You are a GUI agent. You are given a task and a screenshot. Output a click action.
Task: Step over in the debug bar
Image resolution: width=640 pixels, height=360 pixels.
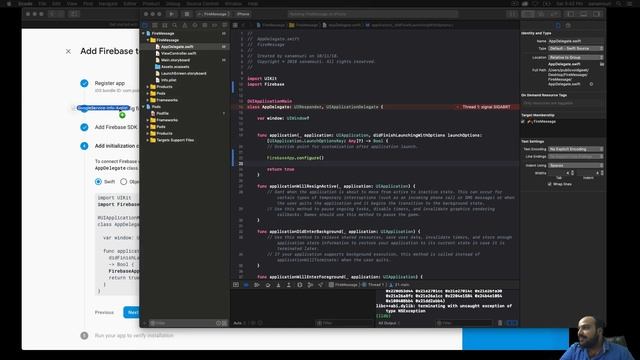[268, 284]
